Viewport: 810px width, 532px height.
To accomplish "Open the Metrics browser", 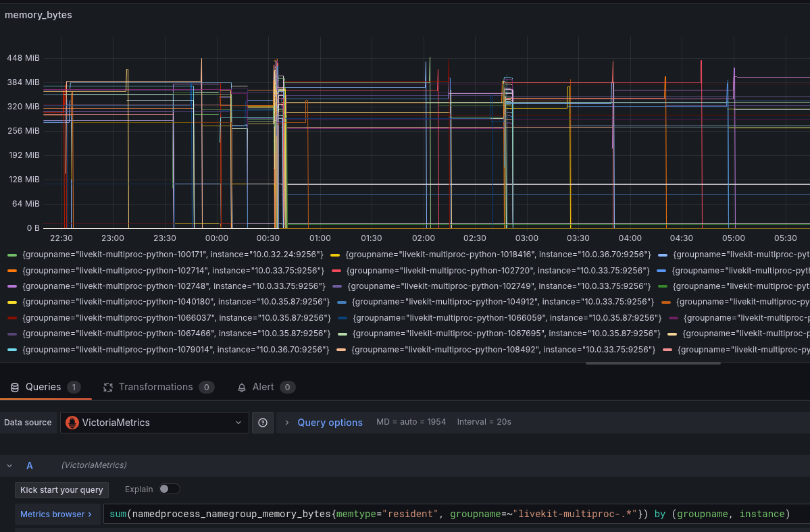I will [57, 514].
